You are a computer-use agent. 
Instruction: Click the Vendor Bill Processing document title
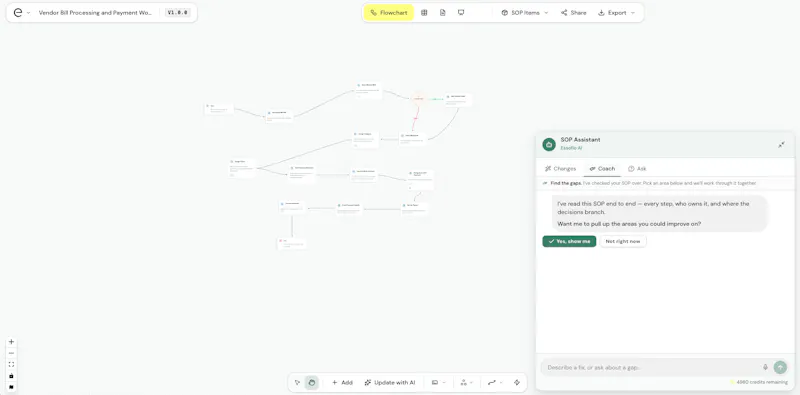[95, 13]
